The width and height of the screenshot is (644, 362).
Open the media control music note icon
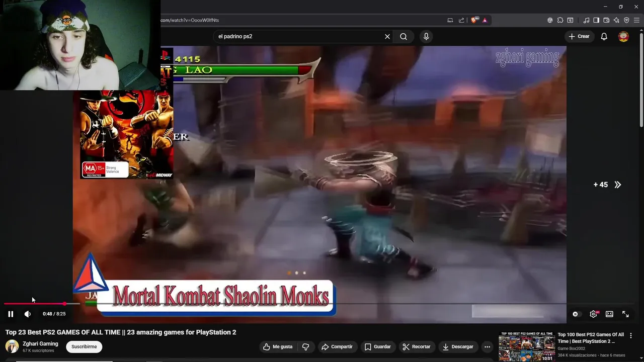[x=586, y=20]
